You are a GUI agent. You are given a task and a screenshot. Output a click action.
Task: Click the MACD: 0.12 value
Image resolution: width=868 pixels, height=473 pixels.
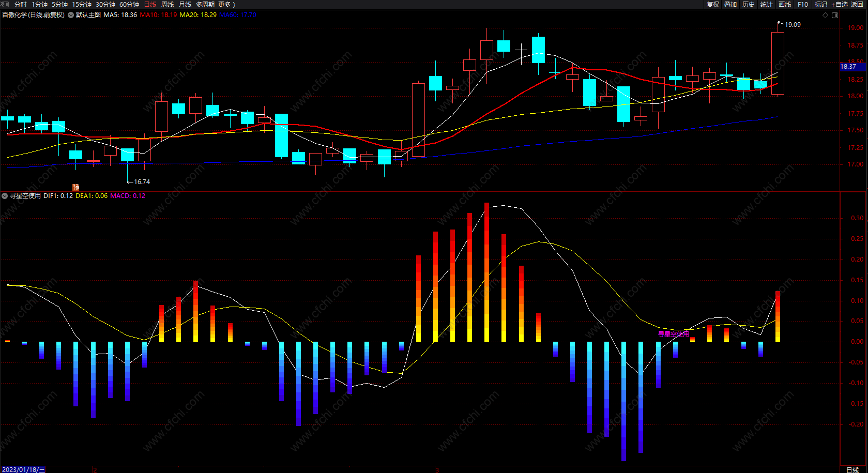(128, 196)
